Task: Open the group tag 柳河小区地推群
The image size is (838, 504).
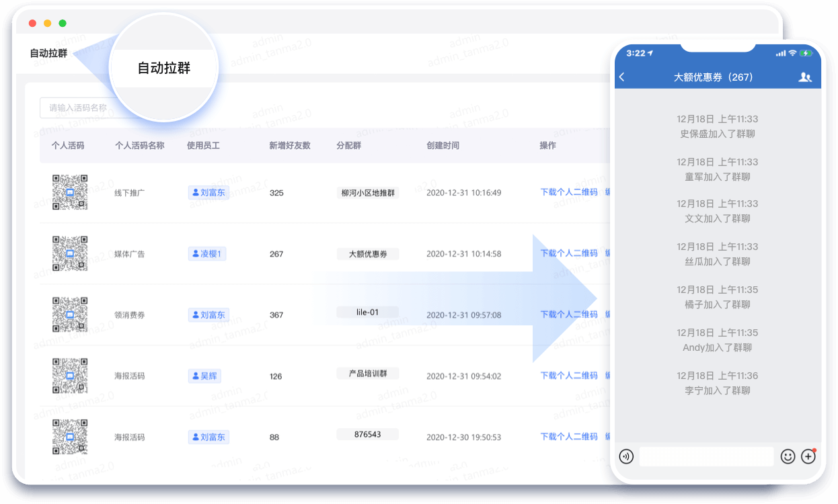Action: point(367,192)
